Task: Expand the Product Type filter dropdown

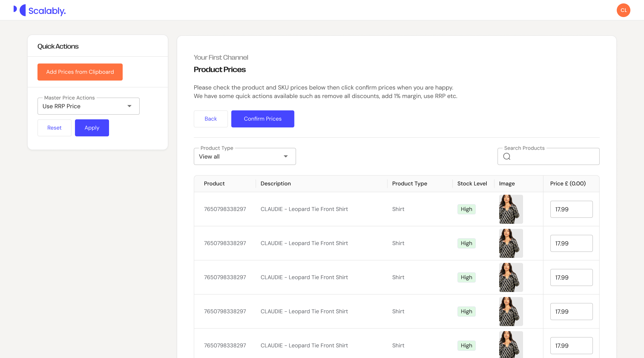Action: pos(244,157)
